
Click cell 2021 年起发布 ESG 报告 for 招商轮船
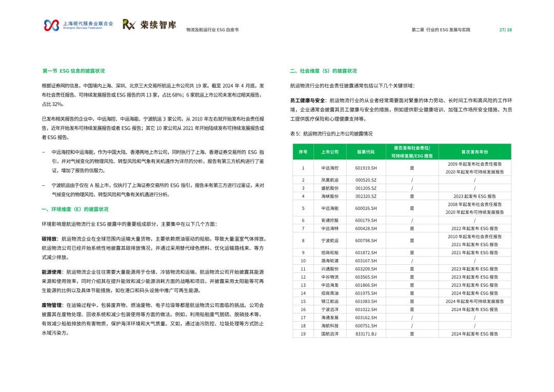(474, 253)
